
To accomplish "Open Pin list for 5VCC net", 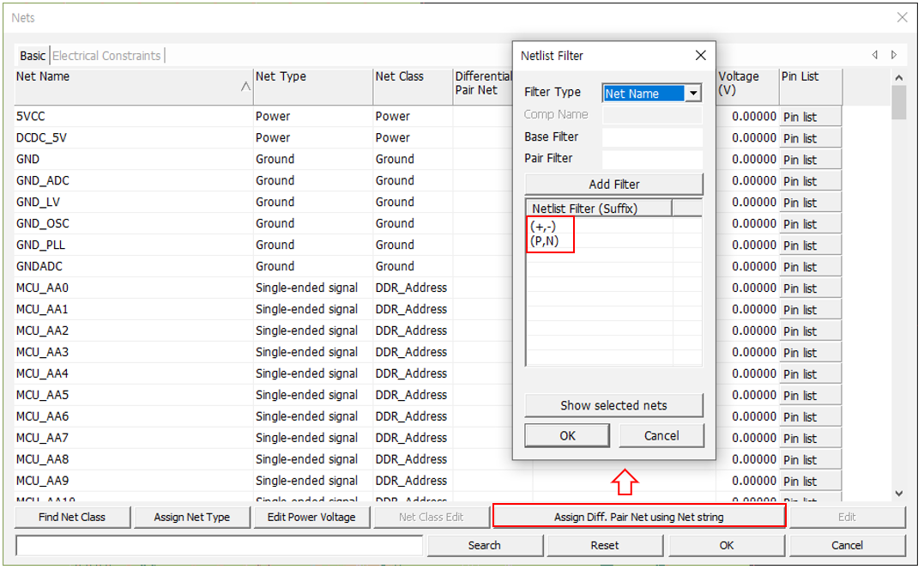I will click(x=809, y=117).
